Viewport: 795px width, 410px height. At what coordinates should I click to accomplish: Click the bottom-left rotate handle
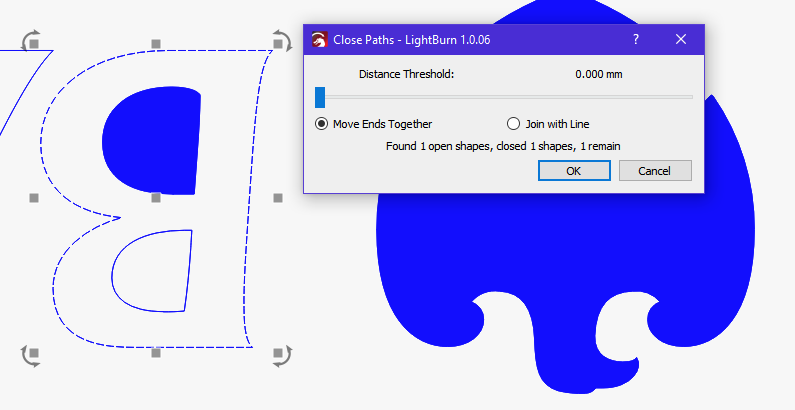pos(31,355)
